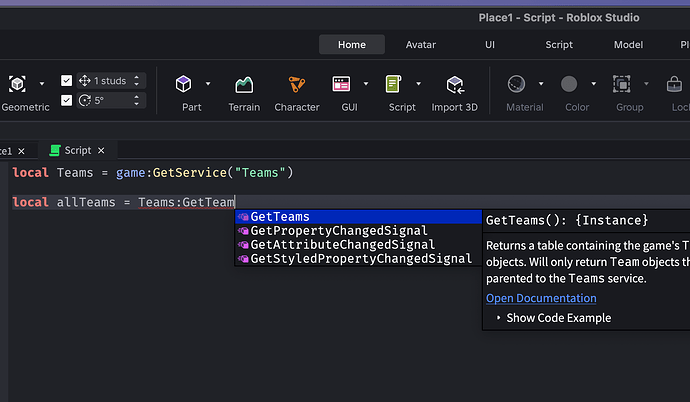This screenshot has height=402, width=690.
Task: Close the Script document tab
Action: point(101,150)
